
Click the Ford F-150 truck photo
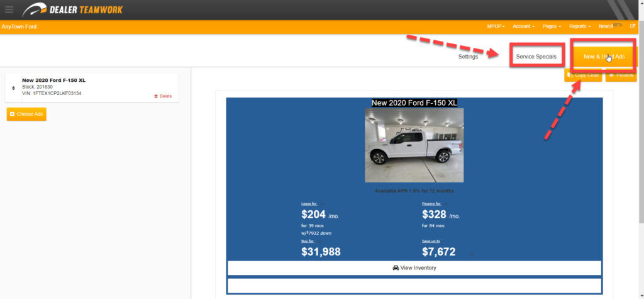point(414,145)
